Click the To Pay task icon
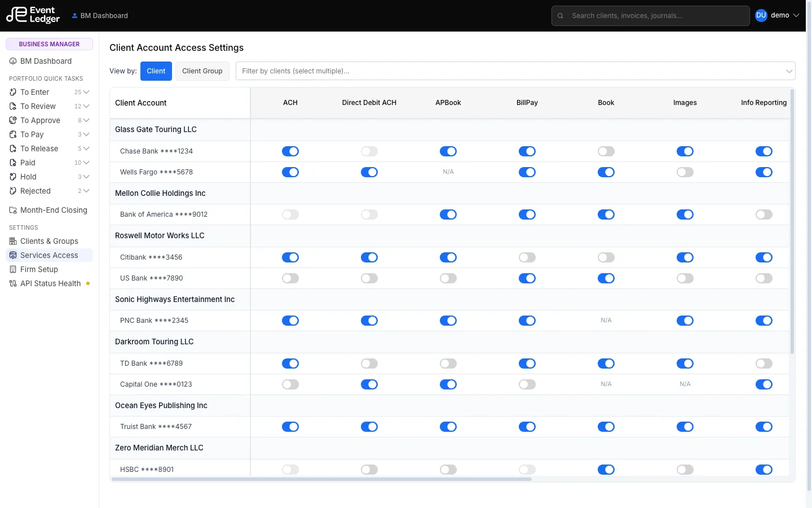812x508 pixels. coord(13,134)
